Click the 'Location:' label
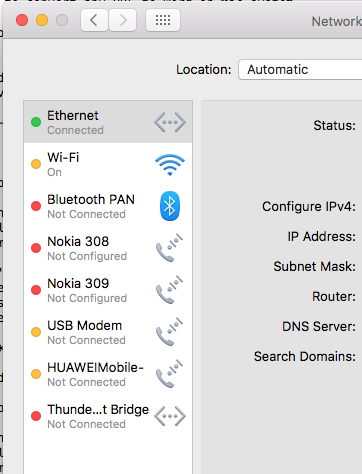 coord(204,70)
